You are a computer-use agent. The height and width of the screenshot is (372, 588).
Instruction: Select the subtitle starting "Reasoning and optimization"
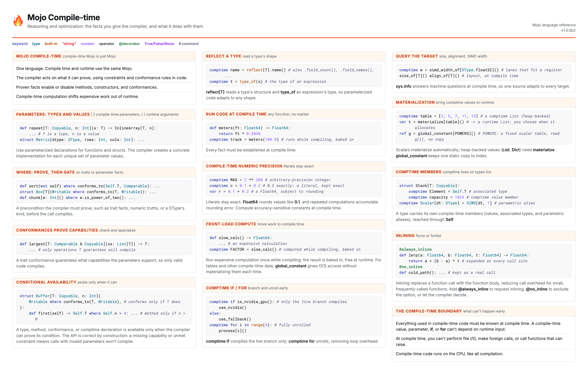[x=115, y=26]
